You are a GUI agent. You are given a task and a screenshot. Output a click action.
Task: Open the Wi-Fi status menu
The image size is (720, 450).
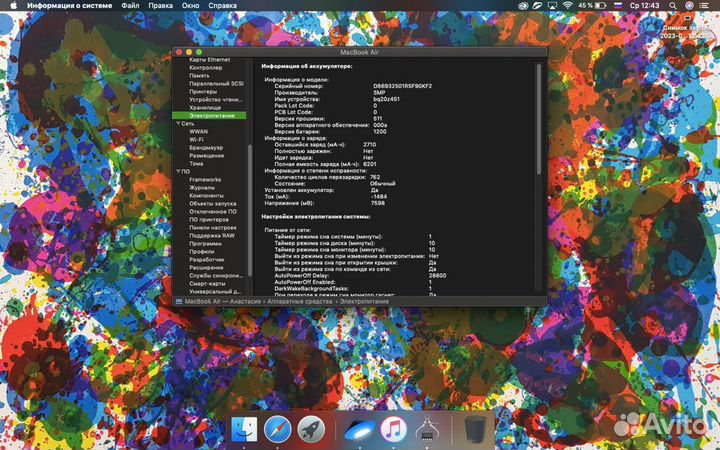click(x=568, y=6)
